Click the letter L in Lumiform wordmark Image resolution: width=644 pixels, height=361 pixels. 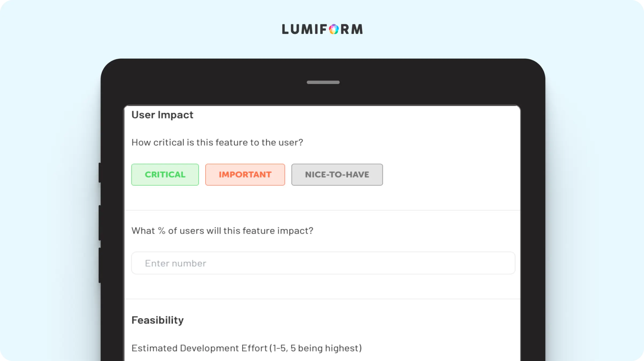point(286,29)
